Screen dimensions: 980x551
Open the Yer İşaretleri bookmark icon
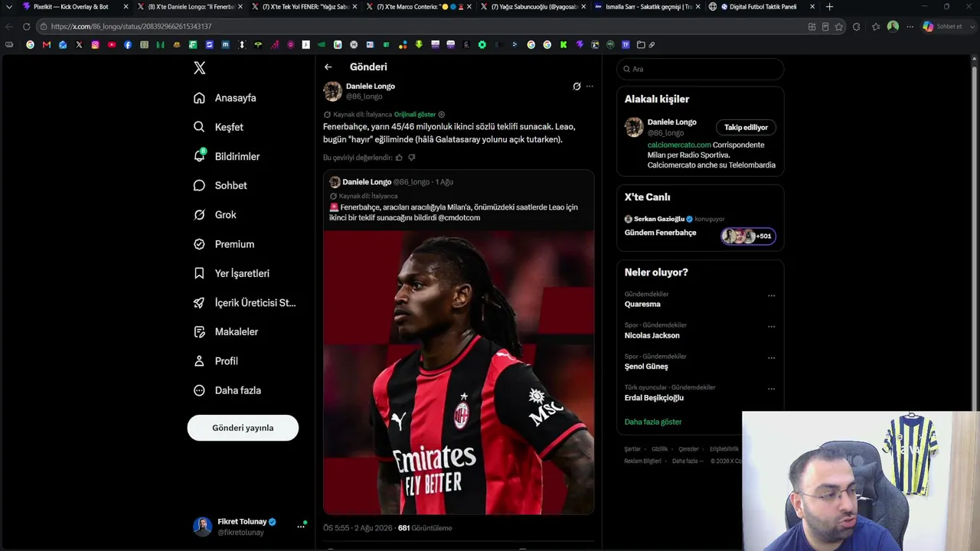click(199, 273)
